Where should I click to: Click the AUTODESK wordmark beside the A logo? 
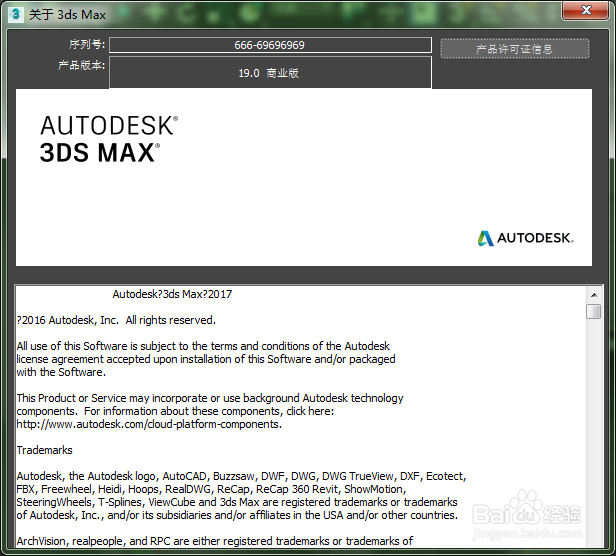point(535,238)
